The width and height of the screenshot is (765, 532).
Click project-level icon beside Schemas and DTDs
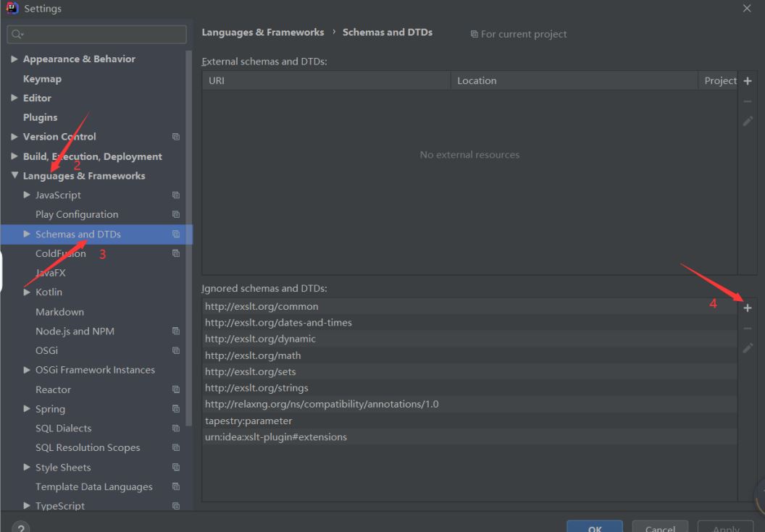(x=175, y=234)
